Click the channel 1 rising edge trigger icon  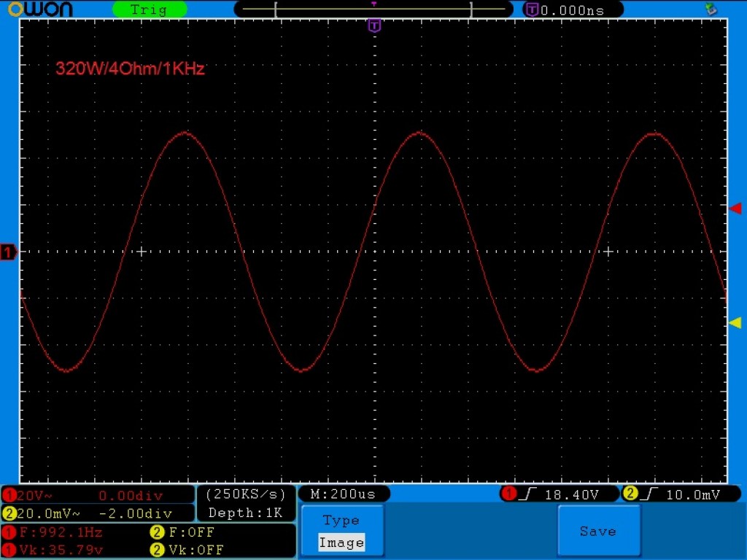527,494
